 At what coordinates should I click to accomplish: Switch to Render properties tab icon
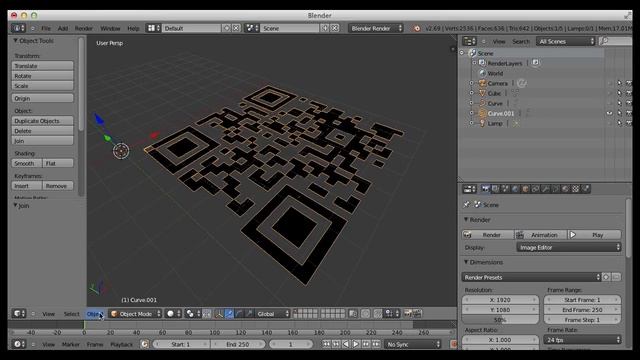pos(485,189)
